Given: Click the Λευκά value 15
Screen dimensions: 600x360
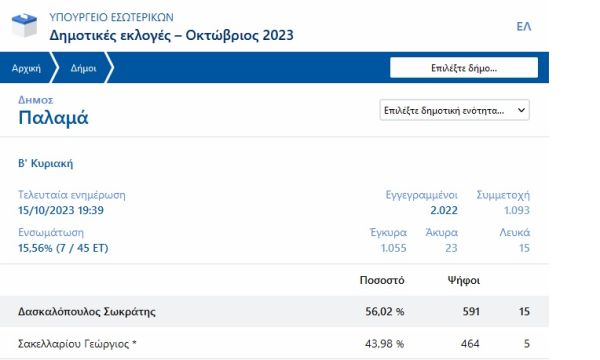Looking at the screenshot, I should [x=524, y=248].
